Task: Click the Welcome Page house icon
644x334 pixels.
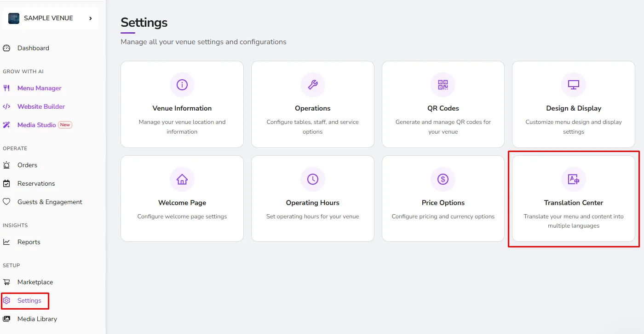Action: (182, 179)
